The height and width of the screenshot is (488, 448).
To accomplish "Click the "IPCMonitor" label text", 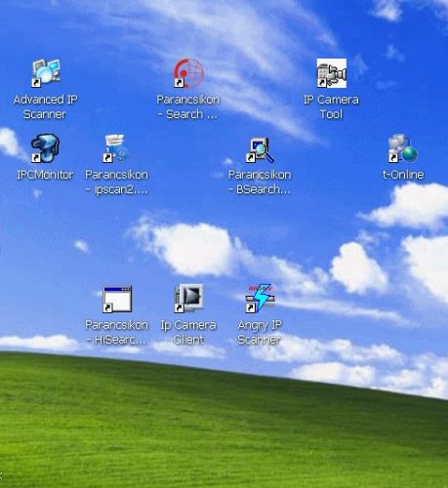I will [x=45, y=175].
